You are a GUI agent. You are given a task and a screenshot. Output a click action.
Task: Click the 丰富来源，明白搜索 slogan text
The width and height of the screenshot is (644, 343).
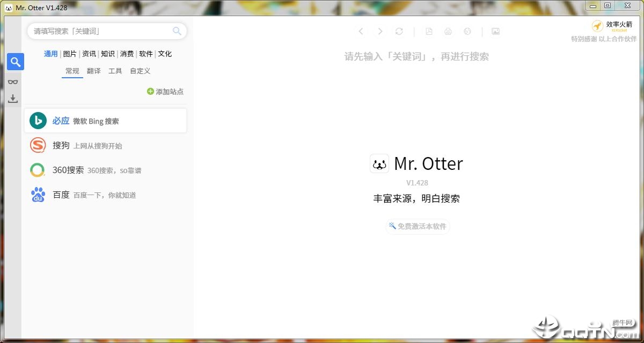point(416,199)
